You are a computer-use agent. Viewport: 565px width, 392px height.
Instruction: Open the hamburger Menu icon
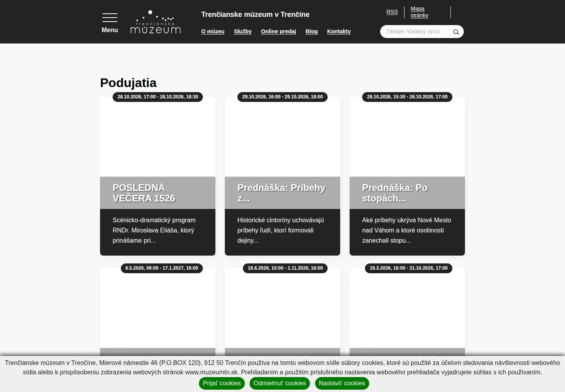point(110,18)
